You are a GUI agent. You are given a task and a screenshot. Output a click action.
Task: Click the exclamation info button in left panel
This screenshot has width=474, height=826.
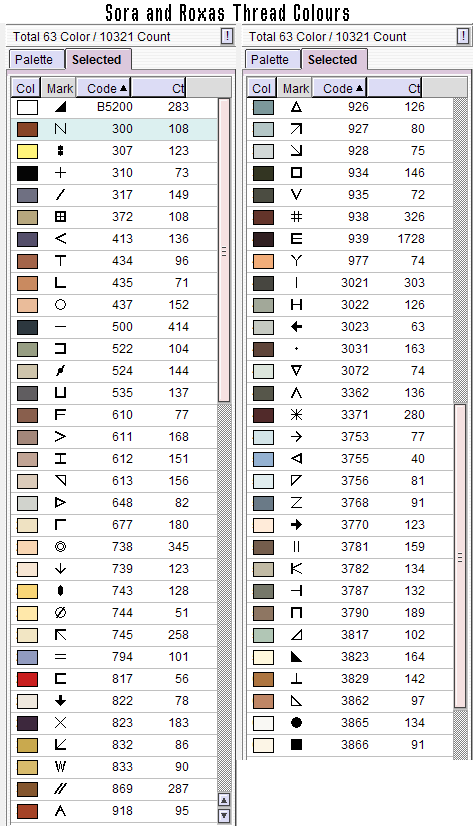pyautogui.click(x=226, y=36)
